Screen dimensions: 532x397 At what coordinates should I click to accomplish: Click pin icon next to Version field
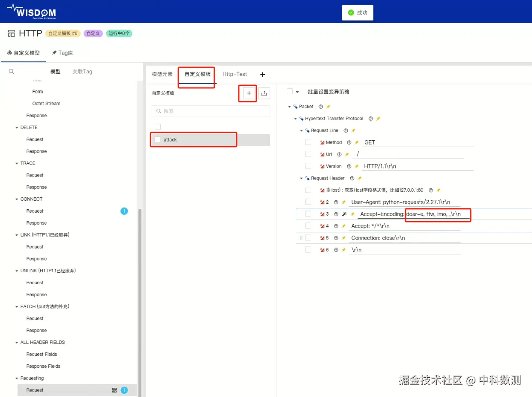357,166
